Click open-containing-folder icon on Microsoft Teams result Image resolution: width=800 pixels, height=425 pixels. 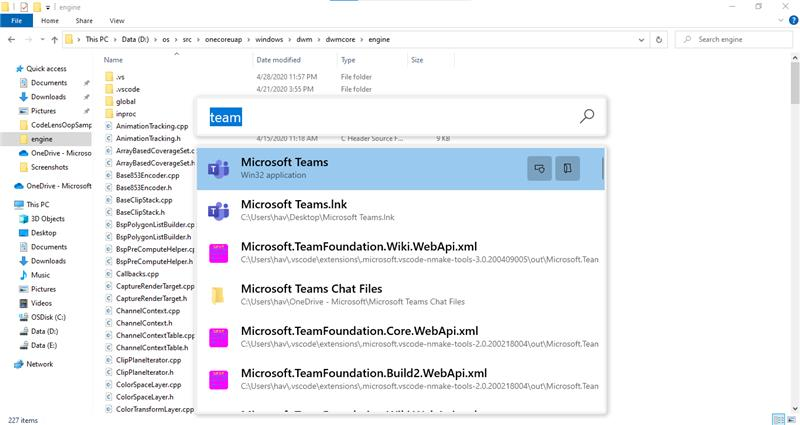(567, 168)
